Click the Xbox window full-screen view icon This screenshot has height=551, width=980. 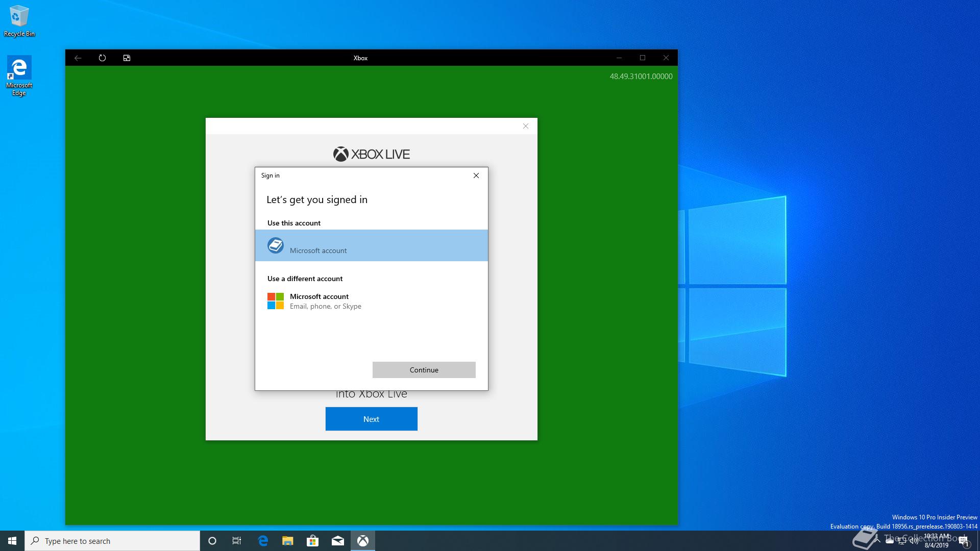(127, 58)
